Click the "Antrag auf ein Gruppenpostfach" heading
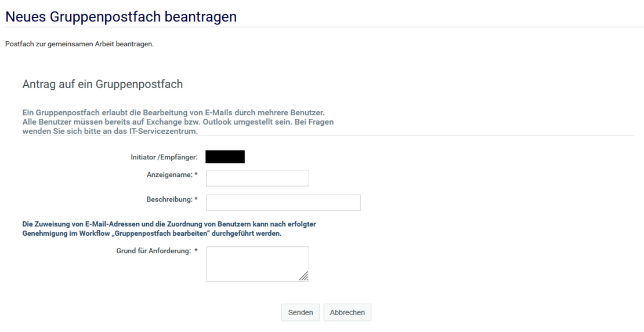 pos(102,85)
